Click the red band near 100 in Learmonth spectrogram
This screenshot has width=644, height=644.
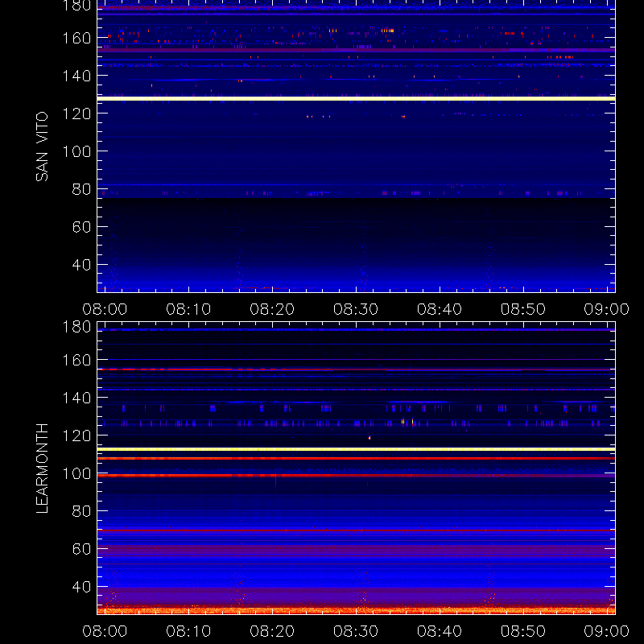pyautogui.click(x=356, y=476)
